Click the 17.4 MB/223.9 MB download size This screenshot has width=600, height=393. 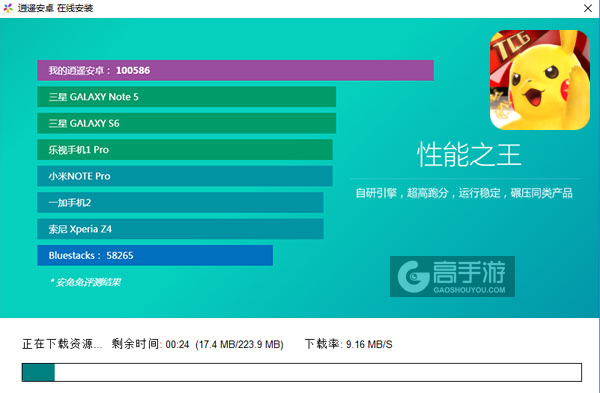(240, 344)
